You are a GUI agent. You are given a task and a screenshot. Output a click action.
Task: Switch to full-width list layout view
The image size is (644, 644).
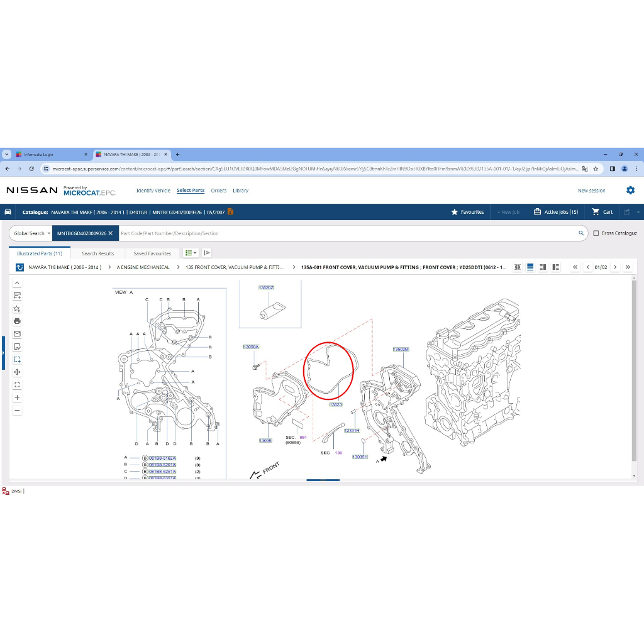530,267
